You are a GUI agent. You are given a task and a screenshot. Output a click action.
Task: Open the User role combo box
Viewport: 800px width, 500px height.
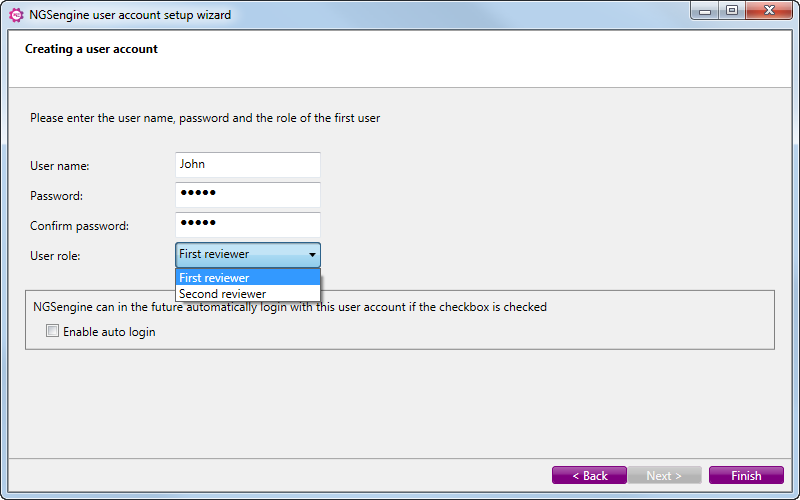coord(248,255)
